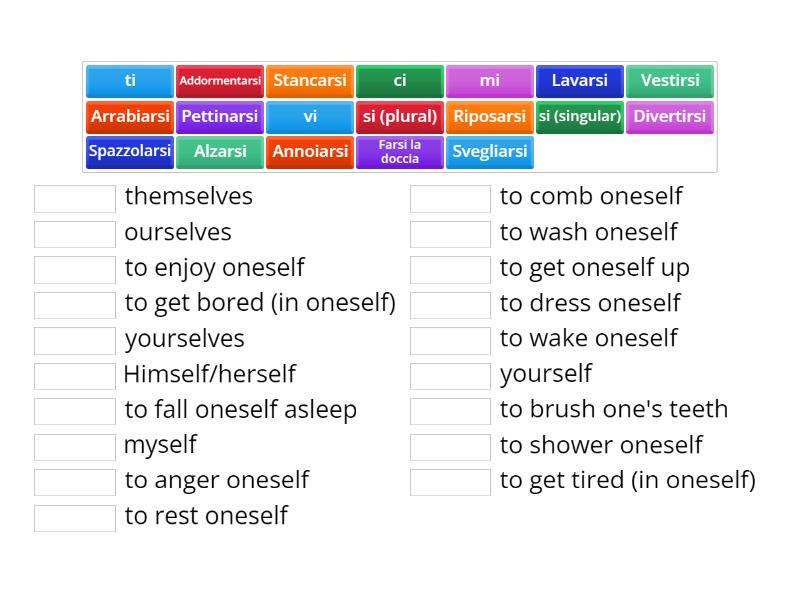Click the Vestirsi word tile
Image resolution: width=800 pixels, height=600 pixels.
(670, 81)
